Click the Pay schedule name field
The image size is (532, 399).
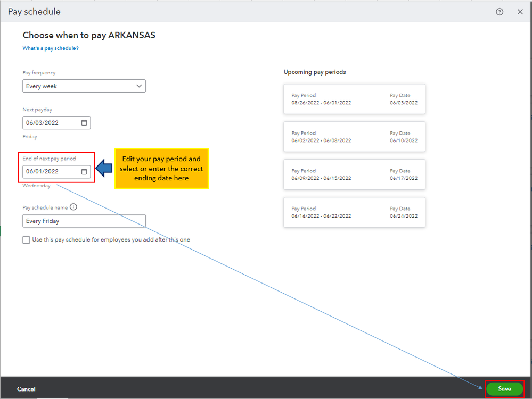[84, 221]
